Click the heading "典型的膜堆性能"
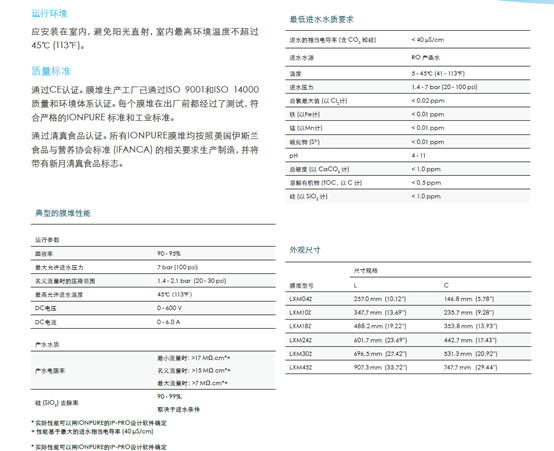 click(63, 213)
